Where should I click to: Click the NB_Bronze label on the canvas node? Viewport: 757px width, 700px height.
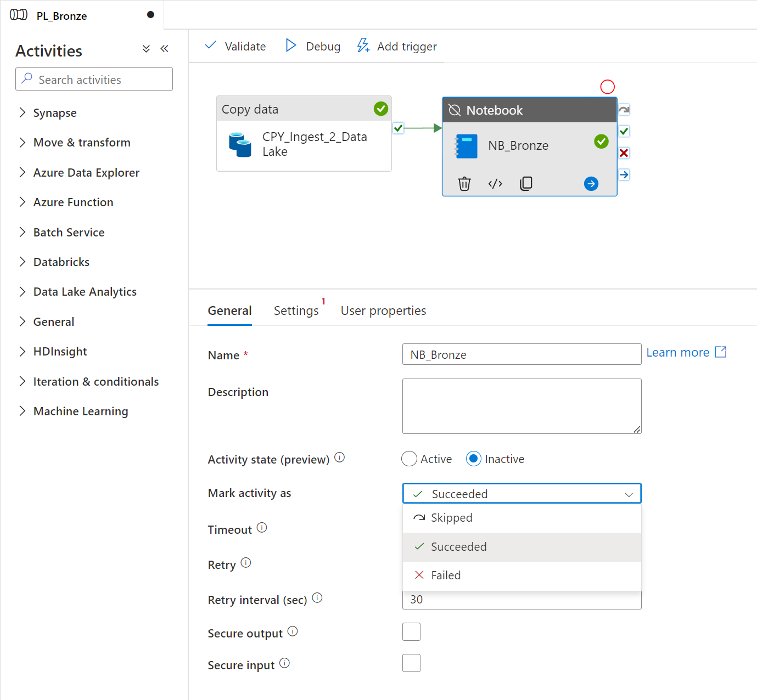(x=518, y=145)
